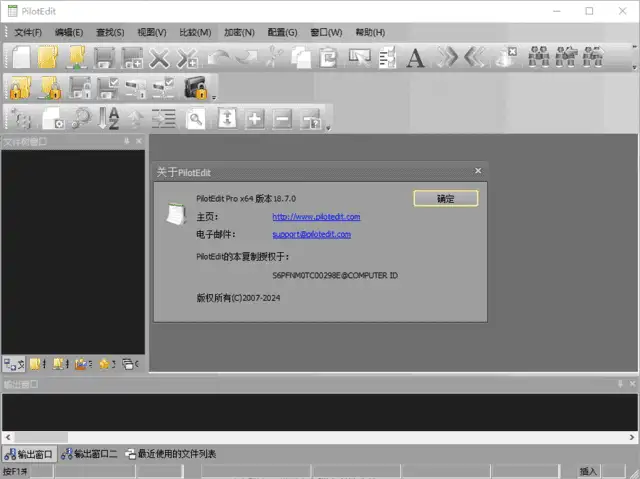Click the plus expand icon in third toolbar
This screenshot has height=479, width=640.
pos(255,119)
